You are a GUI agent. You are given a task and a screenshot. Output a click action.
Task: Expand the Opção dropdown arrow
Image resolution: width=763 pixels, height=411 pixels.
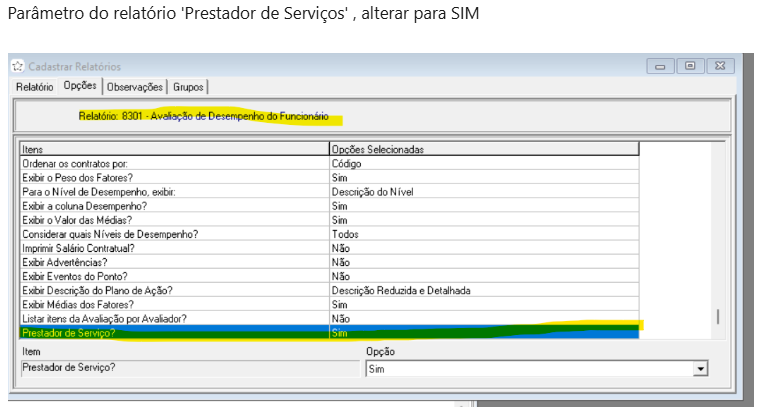click(x=701, y=369)
